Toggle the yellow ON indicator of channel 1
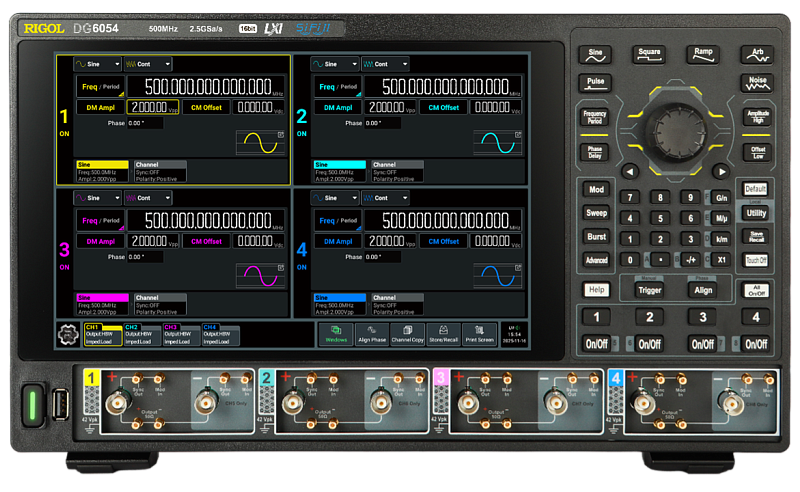 pos(64,134)
